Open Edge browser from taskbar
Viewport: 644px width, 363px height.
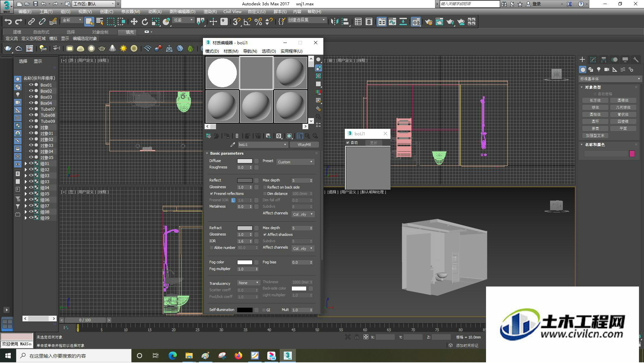point(172,356)
